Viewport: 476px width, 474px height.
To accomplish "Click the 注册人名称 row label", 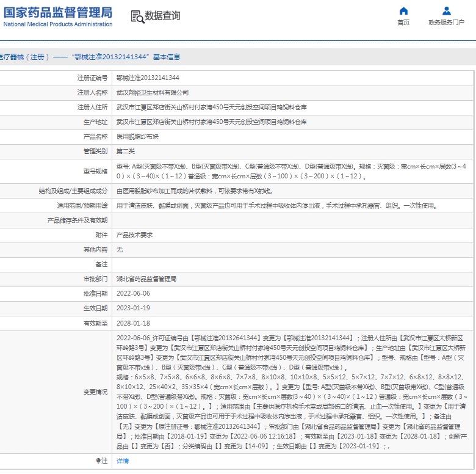I will point(92,93).
